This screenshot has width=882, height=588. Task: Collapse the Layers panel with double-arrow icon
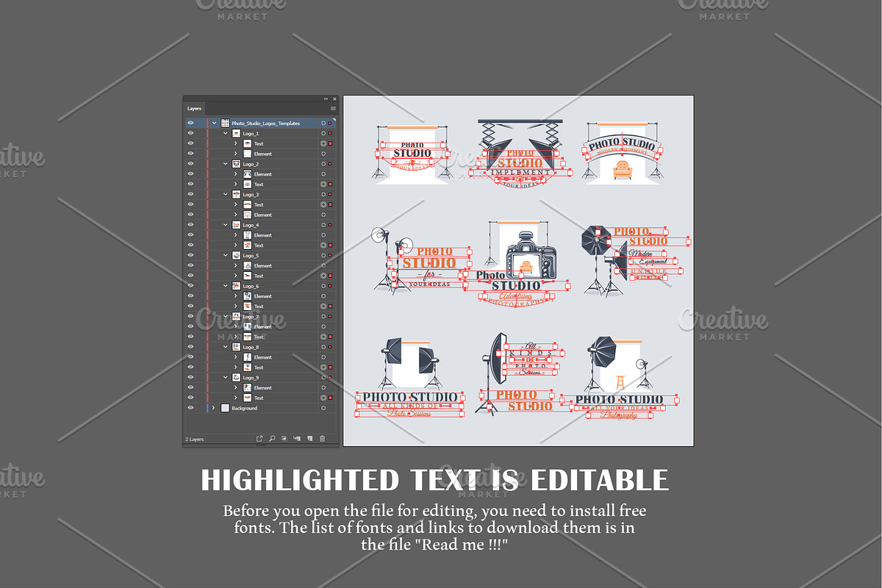point(326,98)
